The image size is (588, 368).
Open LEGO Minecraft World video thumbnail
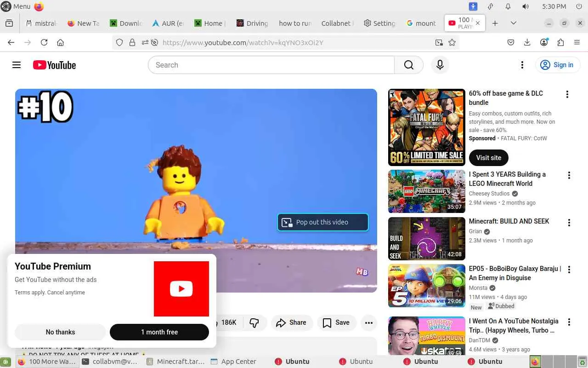tap(427, 191)
